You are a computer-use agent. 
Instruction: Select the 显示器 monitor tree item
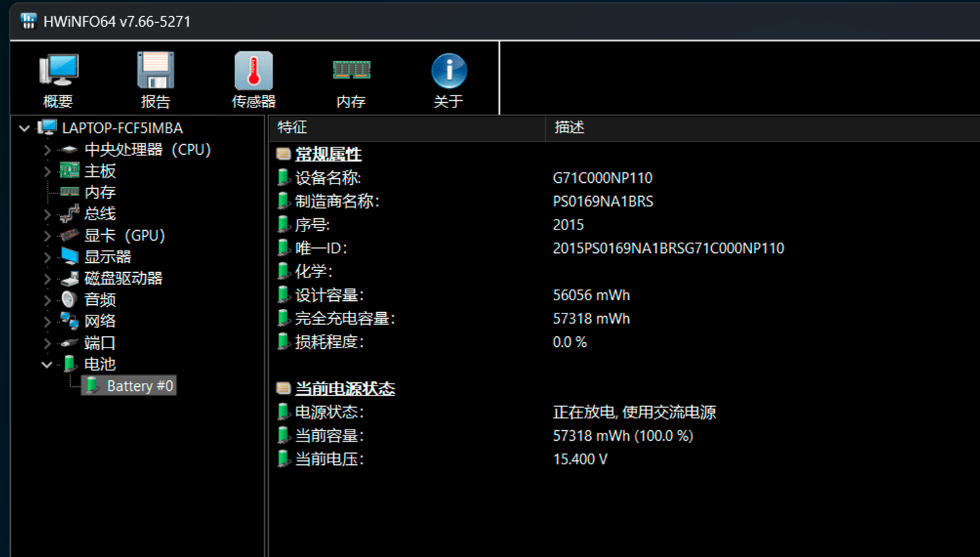click(107, 257)
